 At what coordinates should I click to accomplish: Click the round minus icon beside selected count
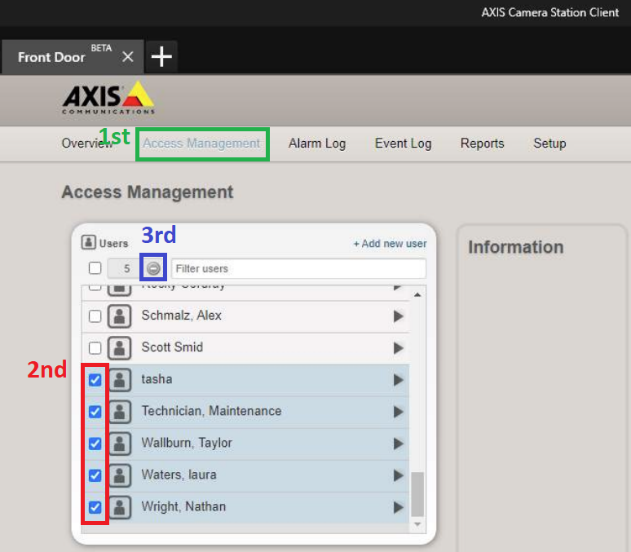153,268
